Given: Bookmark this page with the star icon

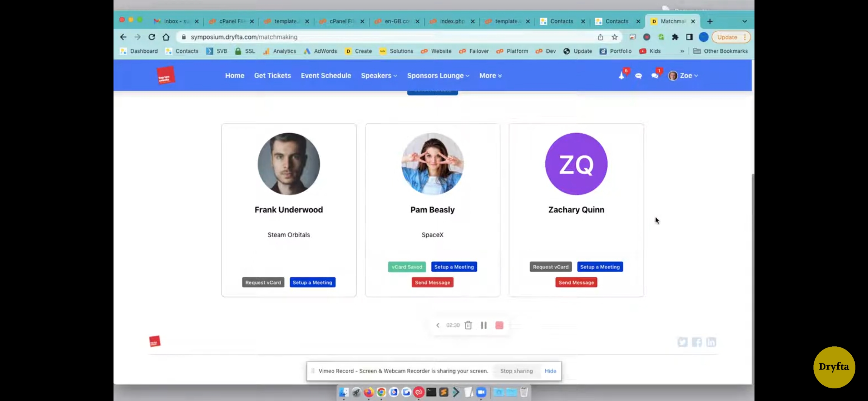Looking at the screenshot, I should [615, 37].
